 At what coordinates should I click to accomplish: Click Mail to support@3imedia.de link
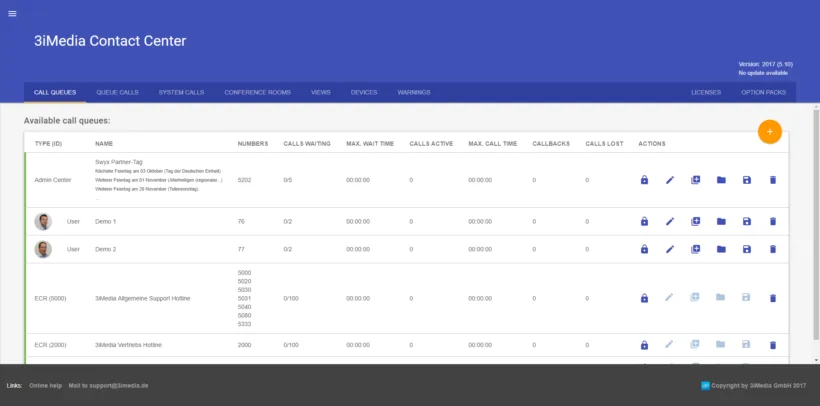click(x=108, y=386)
